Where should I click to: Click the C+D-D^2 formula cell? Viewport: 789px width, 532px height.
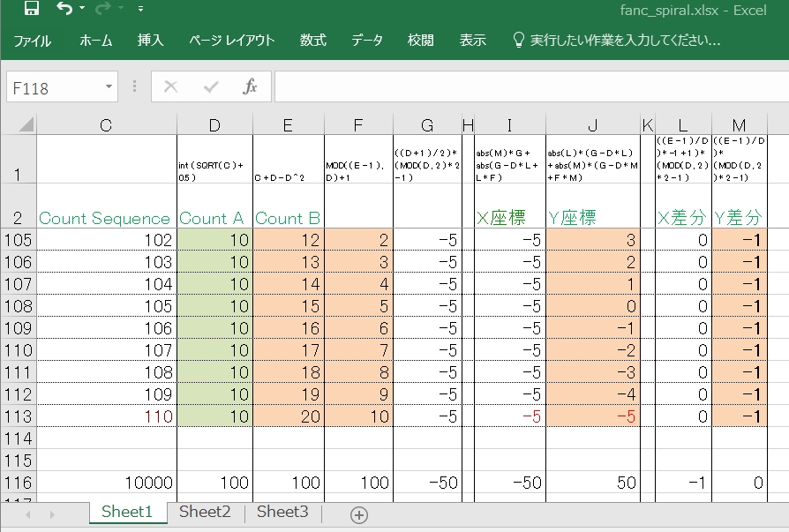(289, 159)
